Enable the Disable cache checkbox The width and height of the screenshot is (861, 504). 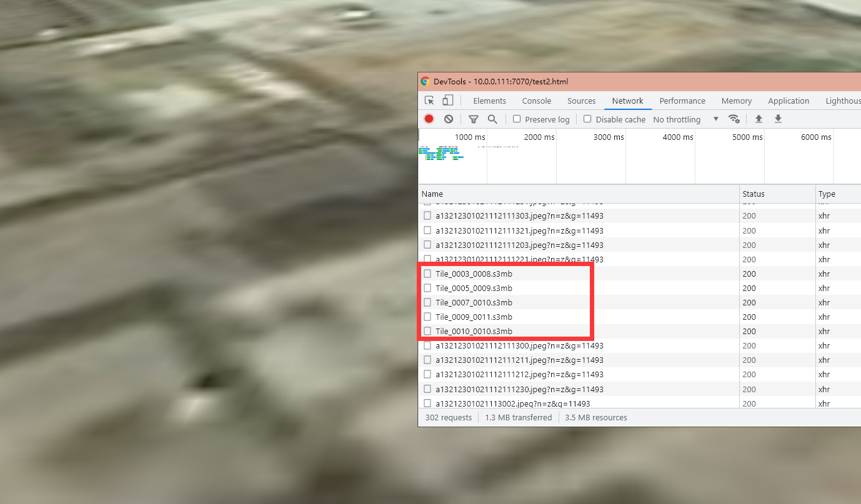(x=587, y=119)
